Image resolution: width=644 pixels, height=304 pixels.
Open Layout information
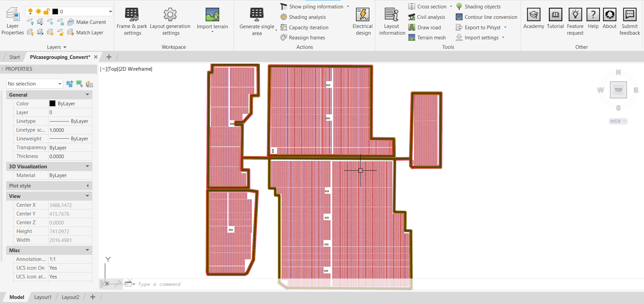pos(391,20)
